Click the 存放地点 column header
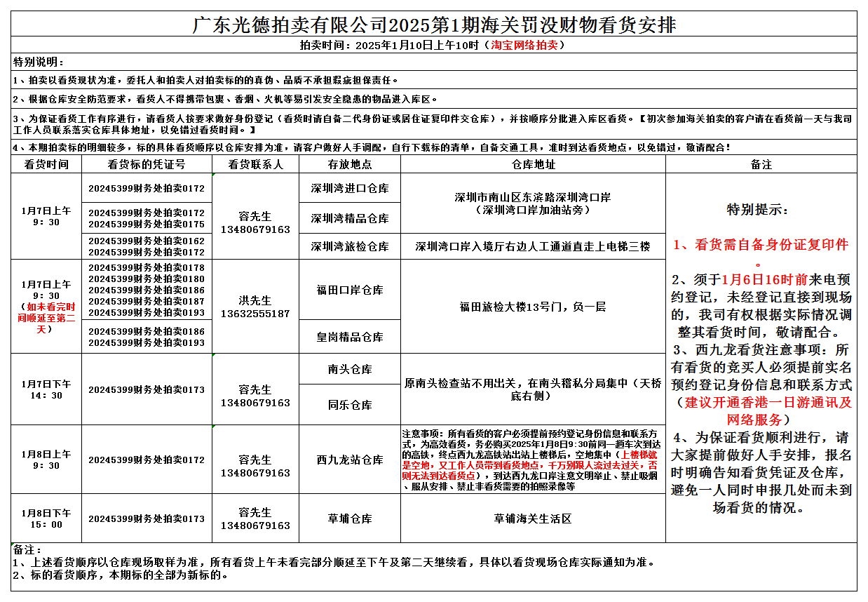Viewport: 868px width, 602px height. pos(350,164)
